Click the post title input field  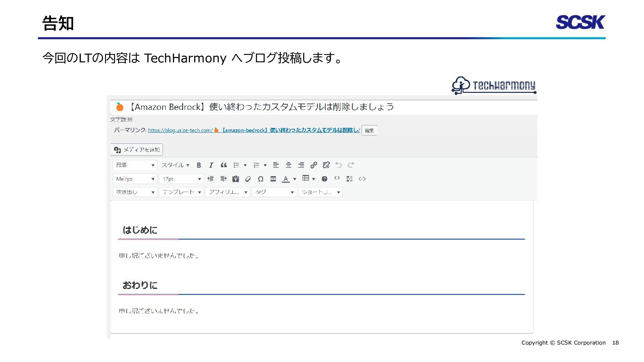pyautogui.click(x=324, y=107)
